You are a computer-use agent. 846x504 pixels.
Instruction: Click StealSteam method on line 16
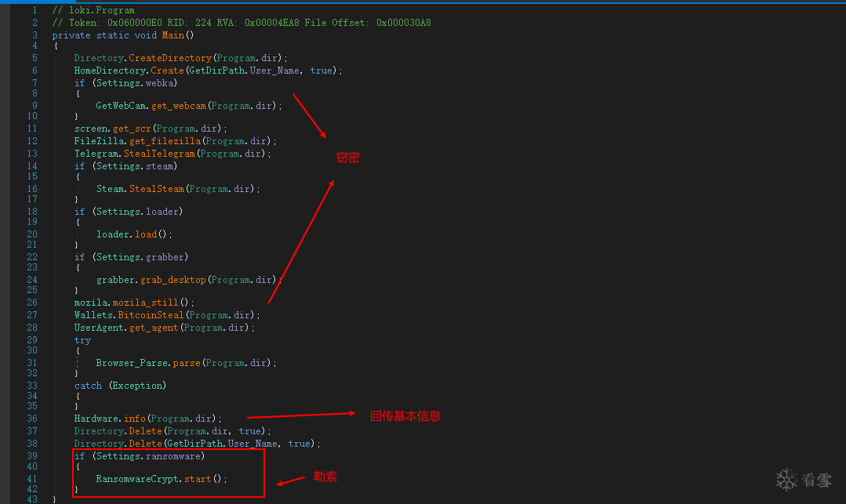pyautogui.click(x=157, y=189)
